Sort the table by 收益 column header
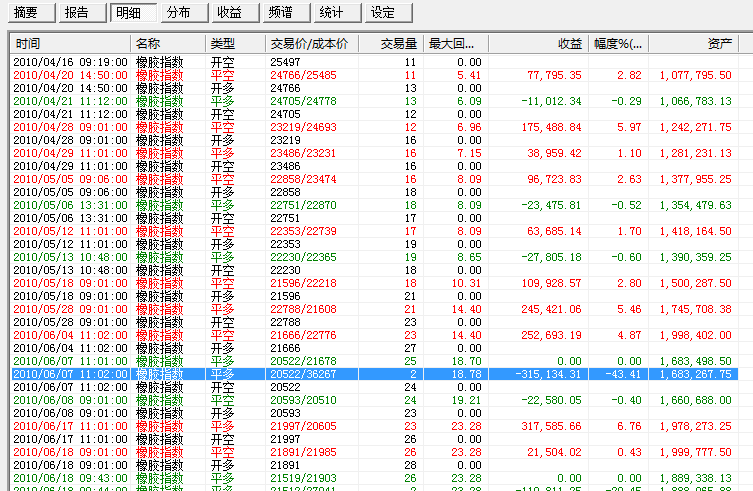The width and height of the screenshot is (753, 491). (x=538, y=44)
